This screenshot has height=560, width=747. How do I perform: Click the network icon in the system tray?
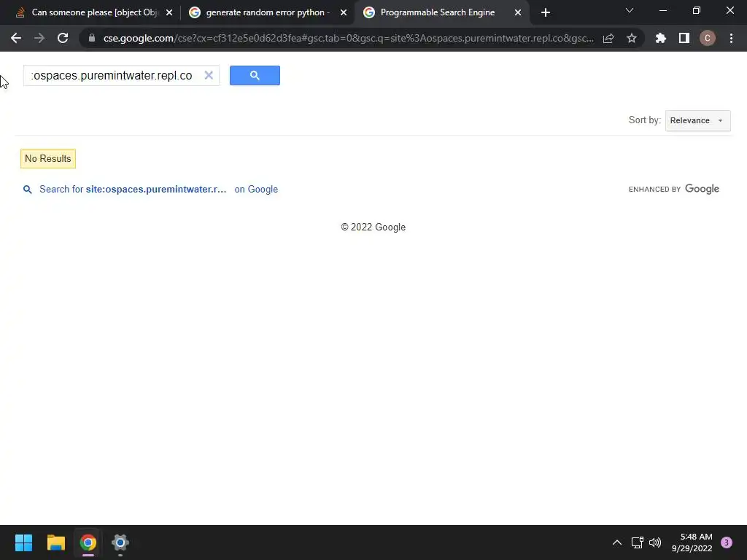[637, 542]
